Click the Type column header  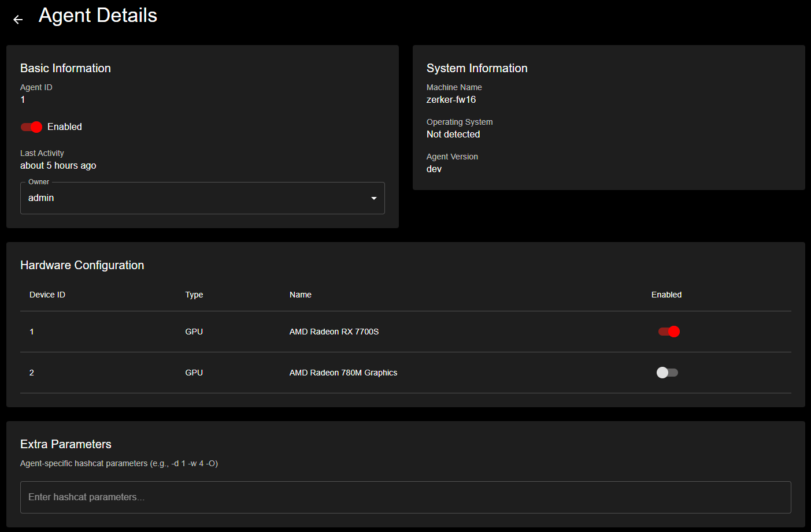pyautogui.click(x=194, y=295)
